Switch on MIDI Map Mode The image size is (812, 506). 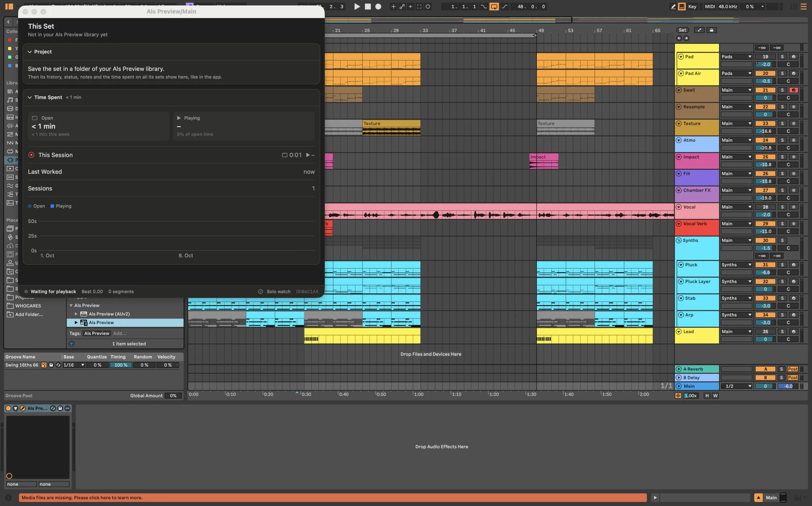(x=710, y=6)
